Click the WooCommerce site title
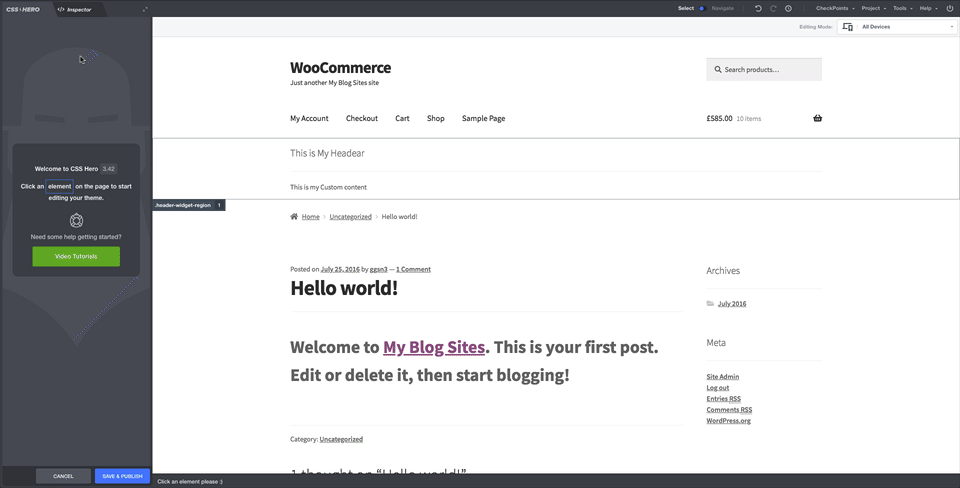The width and height of the screenshot is (960, 488). [x=340, y=67]
